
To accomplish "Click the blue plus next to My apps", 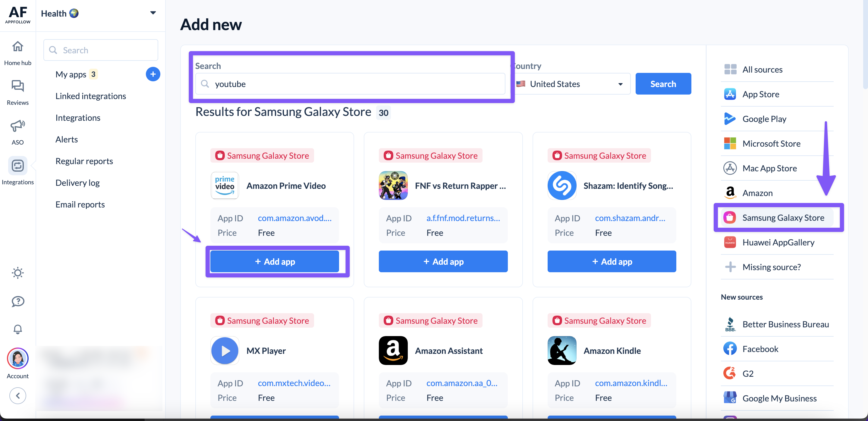I will coord(153,74).
